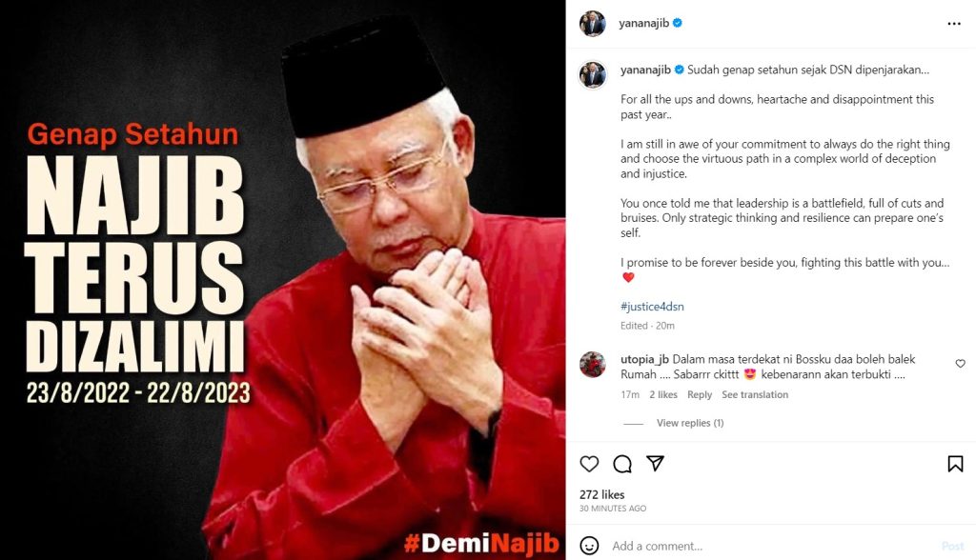
Task: Click the utopia_jb username in comment
Action: [644, 359]
